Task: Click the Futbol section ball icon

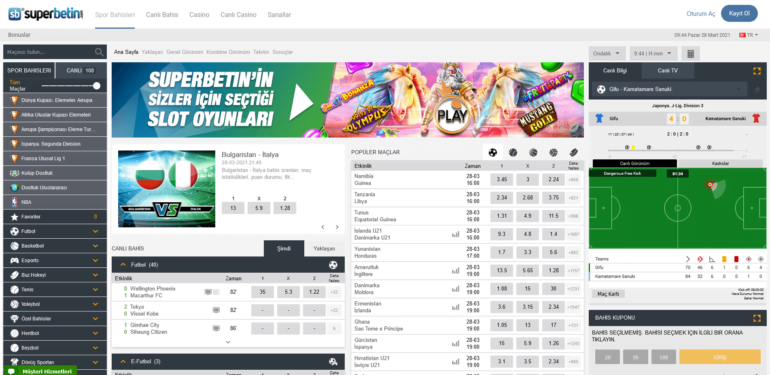Action: [333, 265]
